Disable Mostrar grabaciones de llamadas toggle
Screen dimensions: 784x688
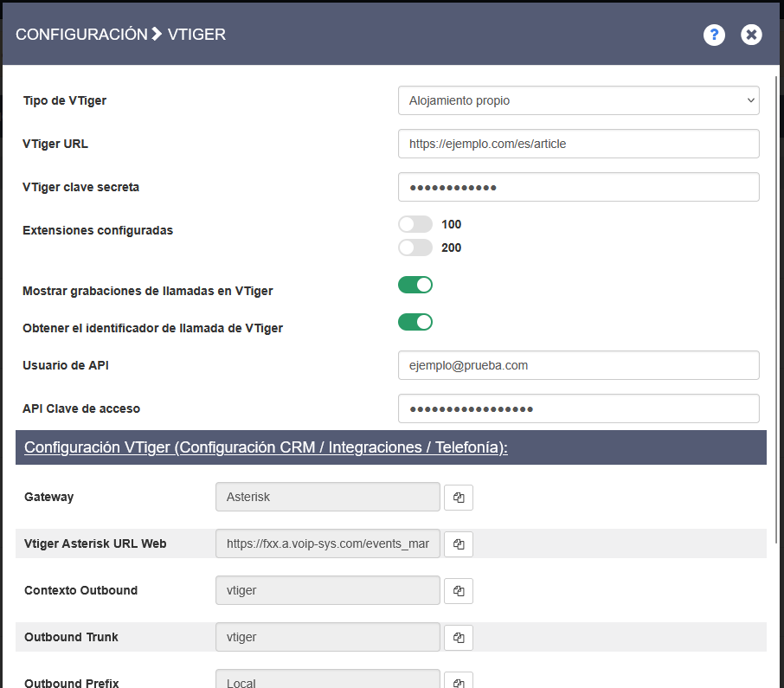pyautogui.click(x=415, y=285)
